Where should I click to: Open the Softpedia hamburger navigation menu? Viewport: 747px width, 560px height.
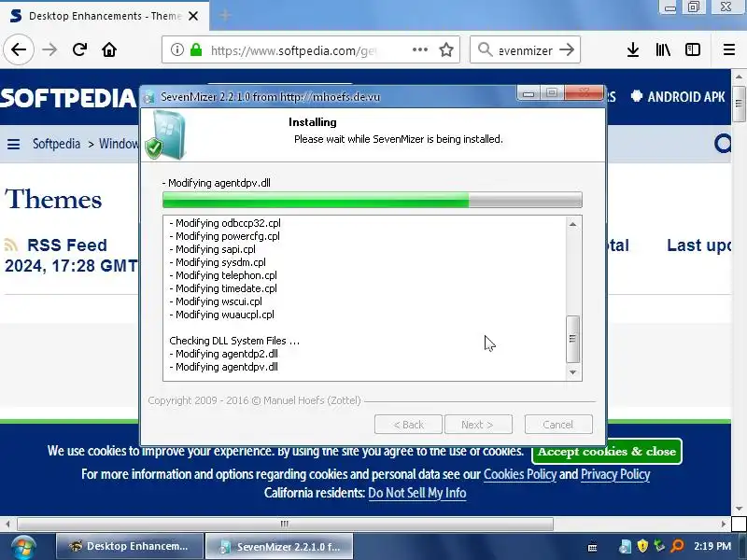(13, 144)
